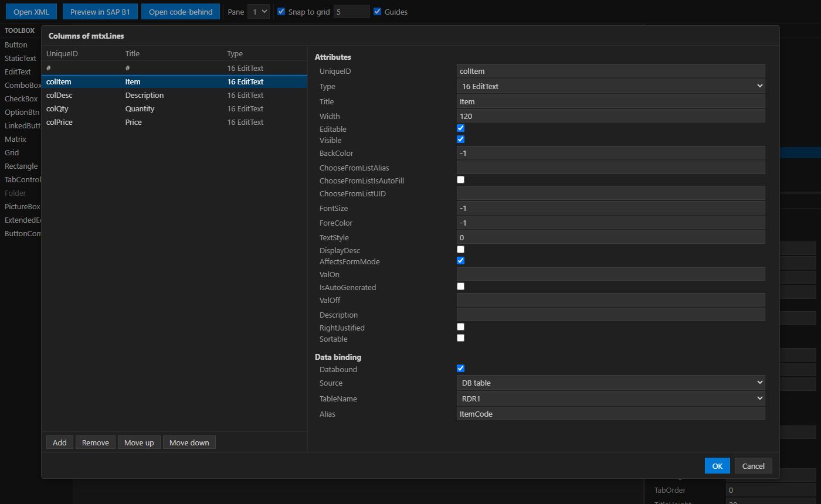This screenshot has width=821, height=504.
Task: Click the Title input field containing Item
Action: click(x=610, y=101)
